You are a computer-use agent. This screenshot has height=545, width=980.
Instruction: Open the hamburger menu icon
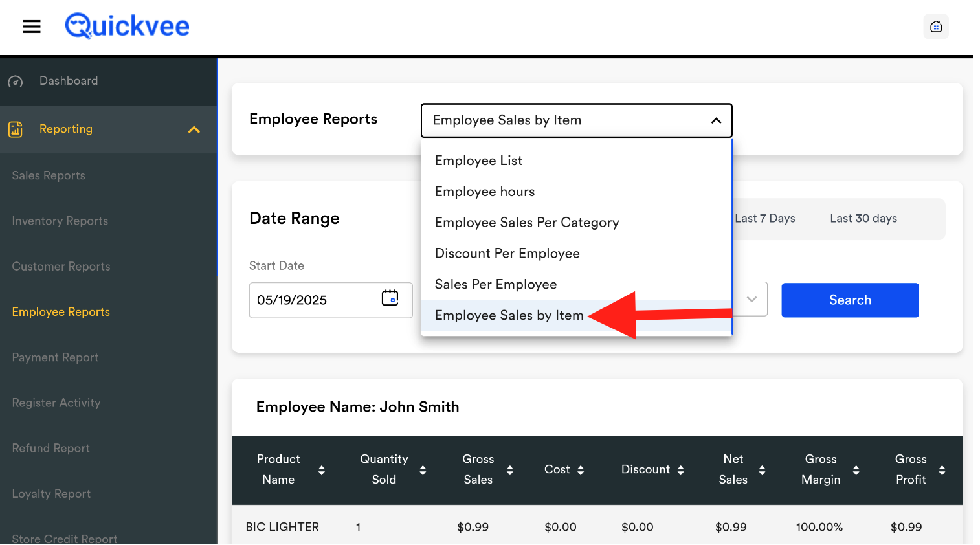[x=32, y=27]
